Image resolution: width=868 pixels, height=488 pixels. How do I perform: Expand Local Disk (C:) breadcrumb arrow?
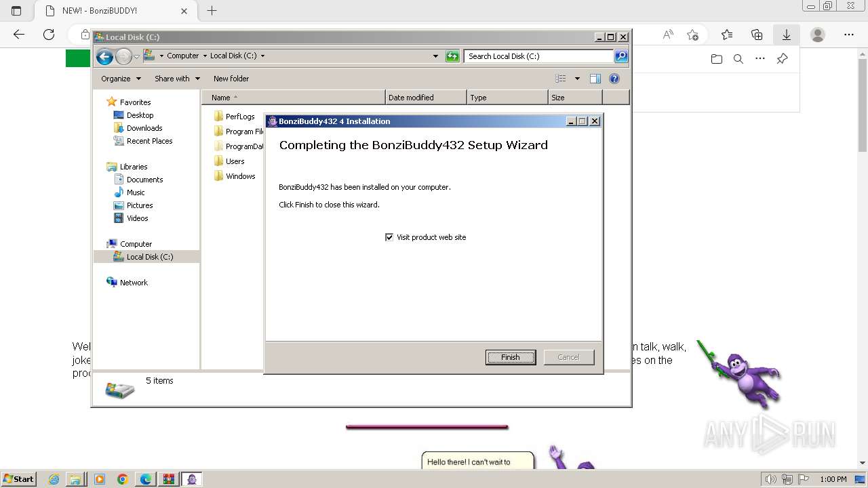[x=263, y=56]
